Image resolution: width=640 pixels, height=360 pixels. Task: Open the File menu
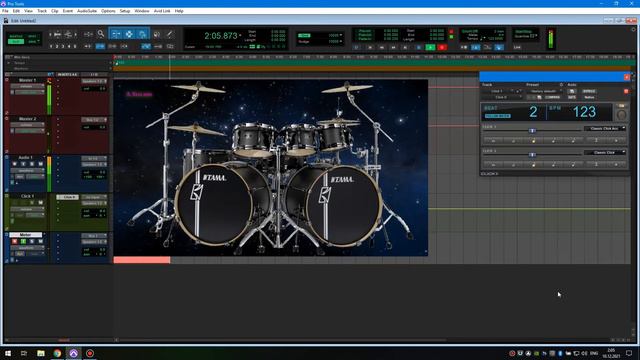click(x=5, y=11)
